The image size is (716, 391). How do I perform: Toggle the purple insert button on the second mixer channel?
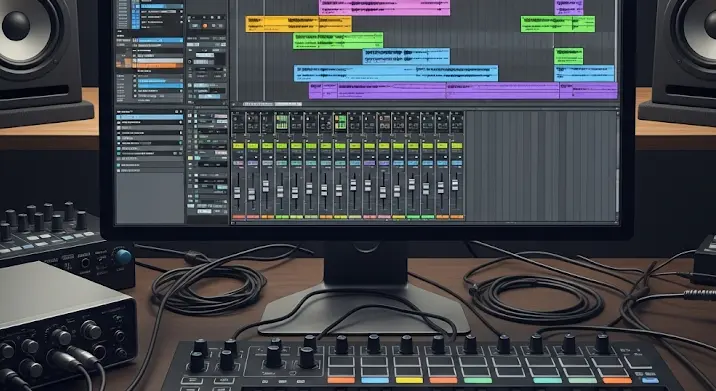pos(253,163)
